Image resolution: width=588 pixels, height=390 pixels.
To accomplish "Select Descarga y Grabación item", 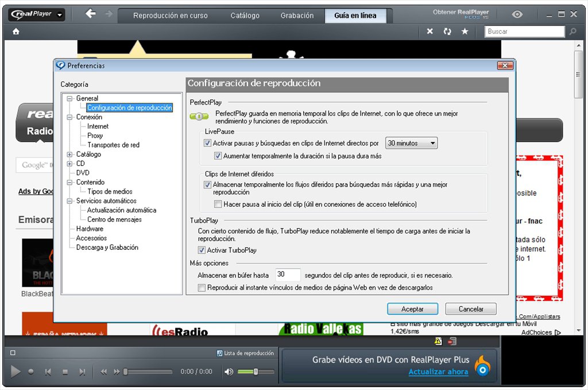I will pos(107,248).
